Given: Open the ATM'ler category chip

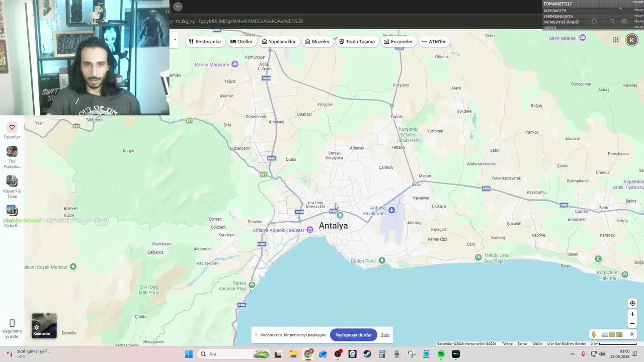Looking at the screenshot, I should click(x=434, y=42).
